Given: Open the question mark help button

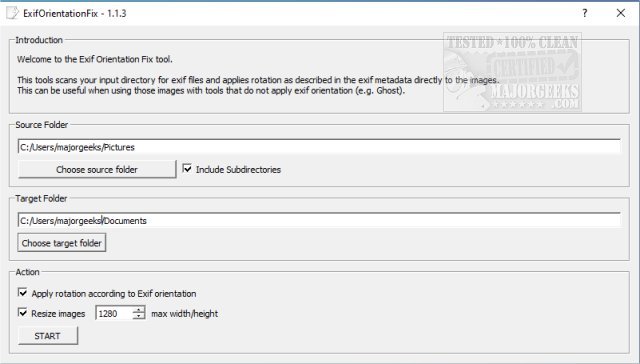Looking at the screenshot, I should tap(585, 13).
